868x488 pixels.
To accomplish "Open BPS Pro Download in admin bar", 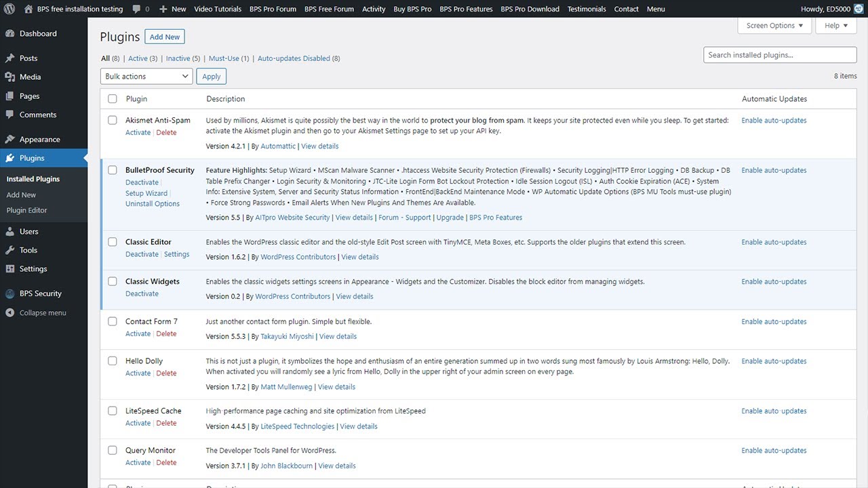I will tap(530, 9).
